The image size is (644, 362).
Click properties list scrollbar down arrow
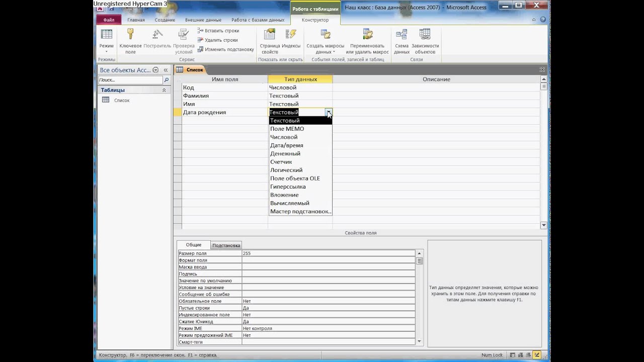click(420, 341)
